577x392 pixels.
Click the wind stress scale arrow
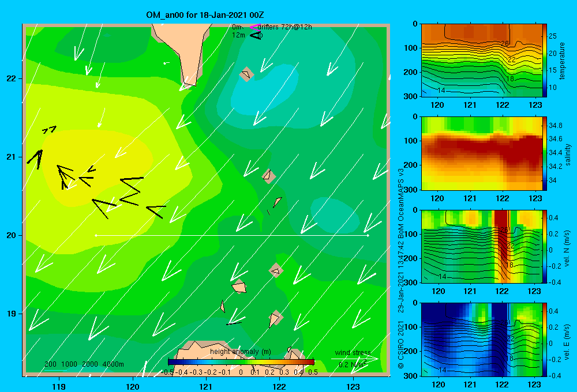click(355, 359)
